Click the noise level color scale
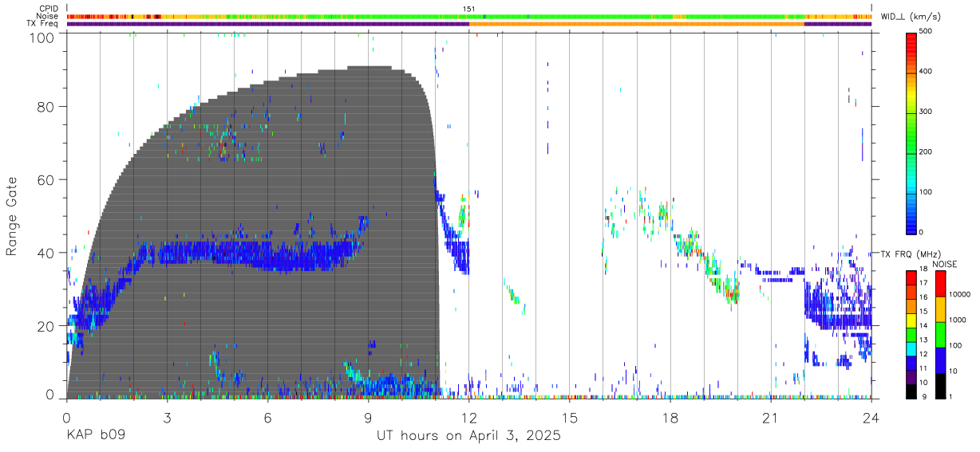Image resolution: width=980 pixels, height=452 pixels. (x=939, y=335)
